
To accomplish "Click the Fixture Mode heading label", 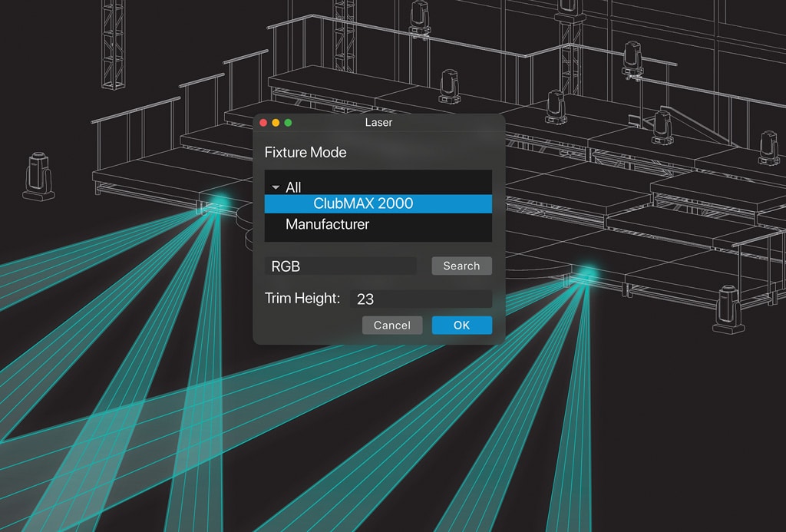I will [305, 152].
